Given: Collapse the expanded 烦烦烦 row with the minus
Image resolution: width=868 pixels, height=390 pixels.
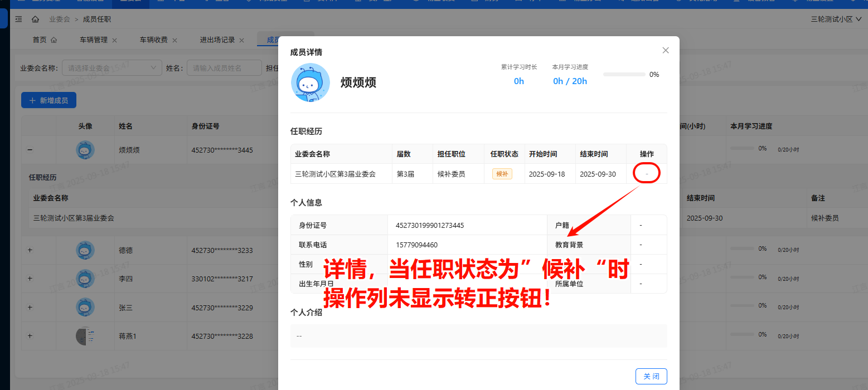Looking at the screenshot, I should coord(30,150).
